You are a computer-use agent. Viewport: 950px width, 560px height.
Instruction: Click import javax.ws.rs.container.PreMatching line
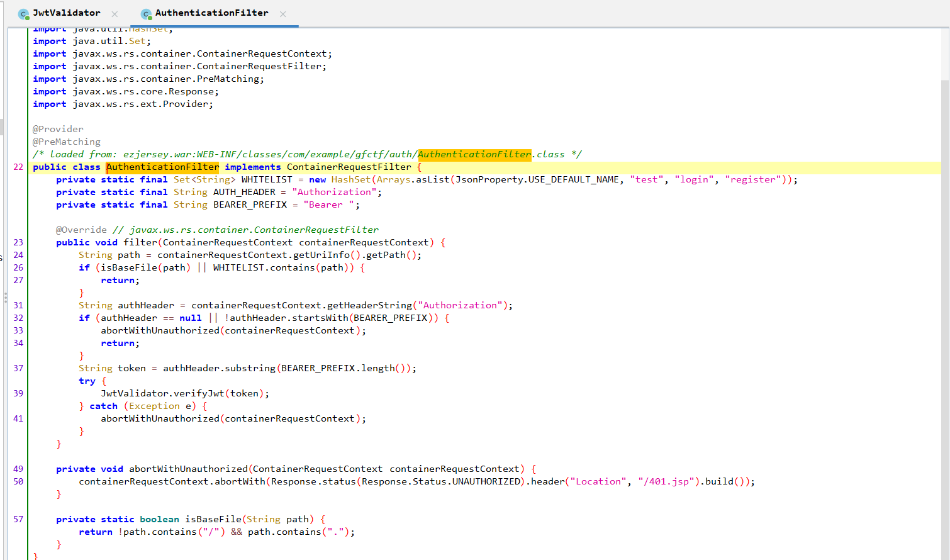[148, 79]
